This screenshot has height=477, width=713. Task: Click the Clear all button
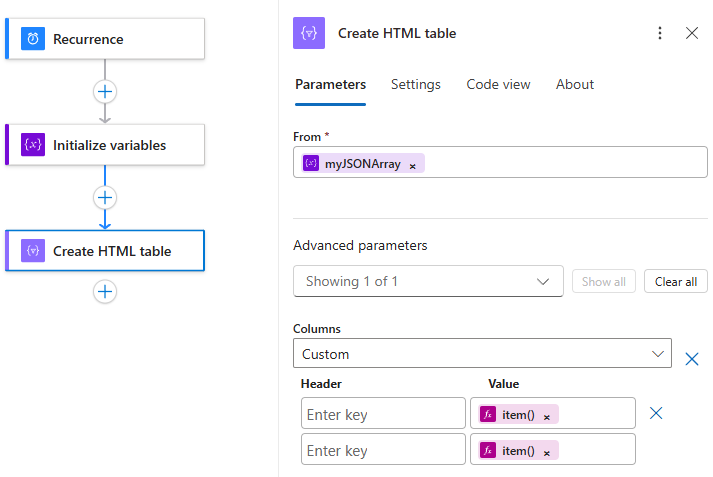pyautogui.click(x=676, y=281)
